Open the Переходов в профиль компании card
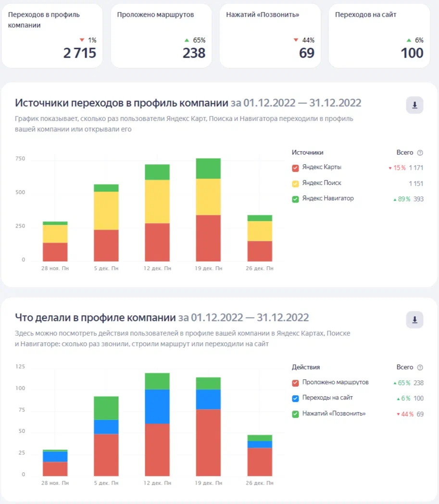Viewport: 439px width, 504px height. point(52,36)
